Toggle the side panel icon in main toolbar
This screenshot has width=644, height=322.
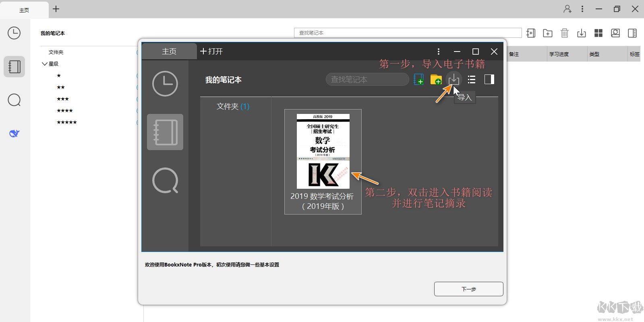[632, 33]
